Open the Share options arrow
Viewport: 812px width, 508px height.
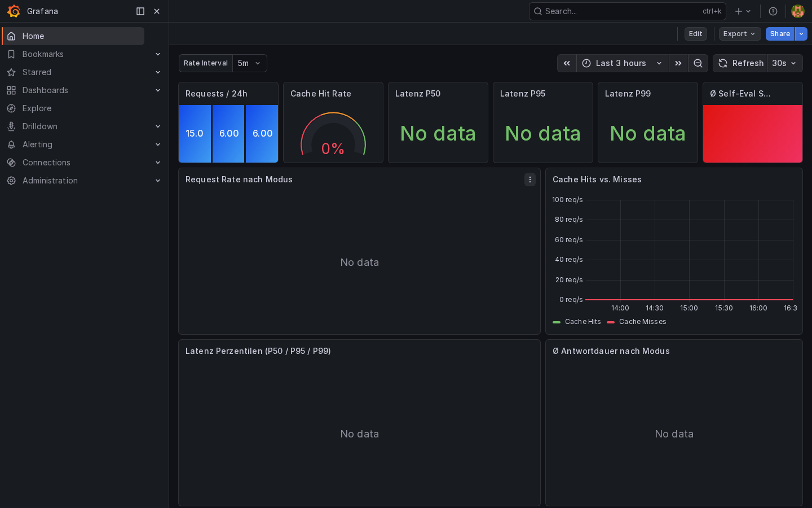tap(801, 34)
